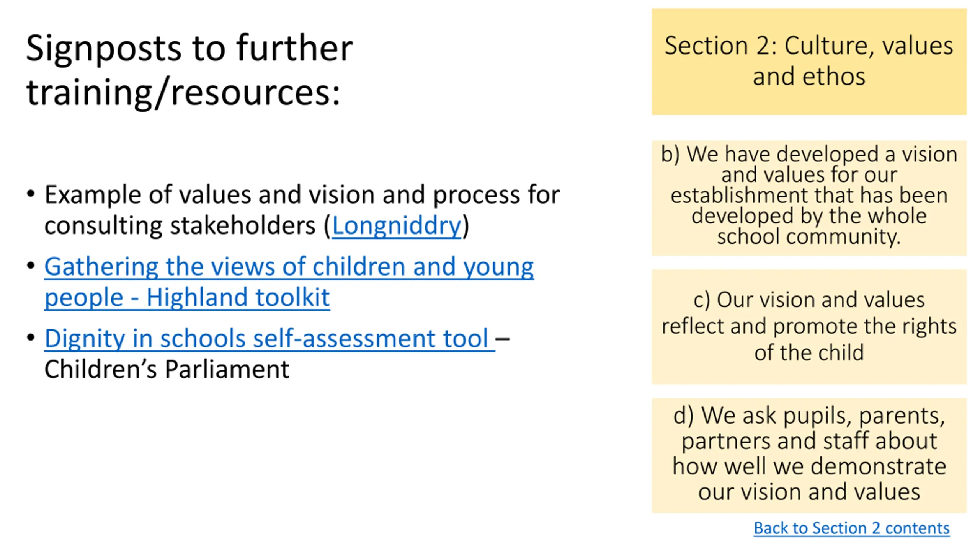
Task: Click the words 'school community.' in box b)
Action: pyautogui.click(x=809, y=236)
